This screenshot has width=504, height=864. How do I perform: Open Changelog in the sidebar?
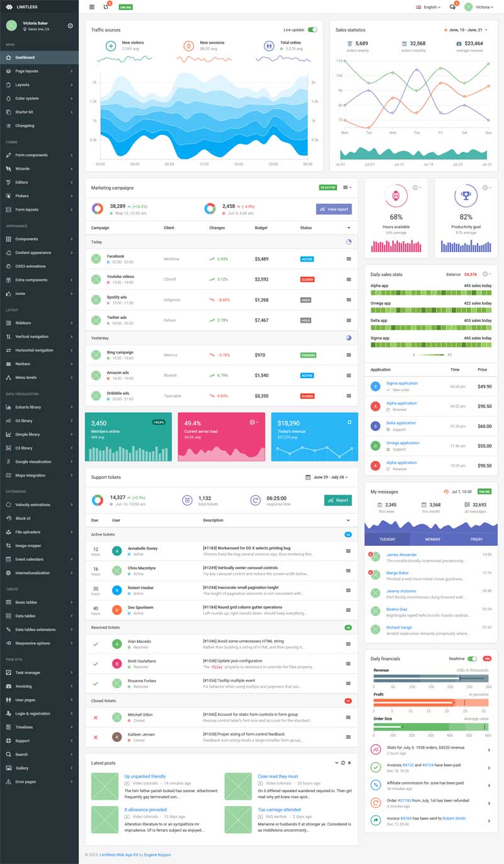39,125
